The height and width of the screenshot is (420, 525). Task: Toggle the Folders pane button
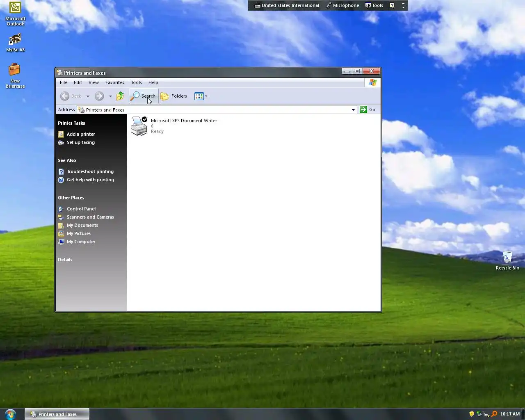[x=174, y=96]
